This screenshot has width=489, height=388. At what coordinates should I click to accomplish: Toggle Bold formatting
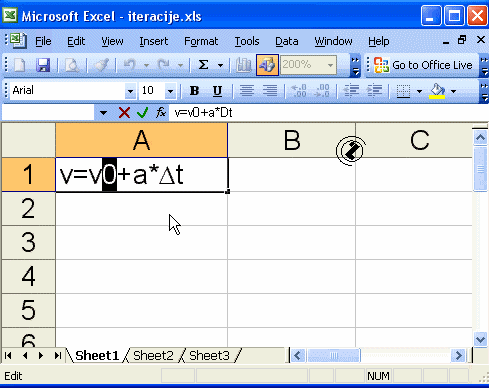click(194, 91)
